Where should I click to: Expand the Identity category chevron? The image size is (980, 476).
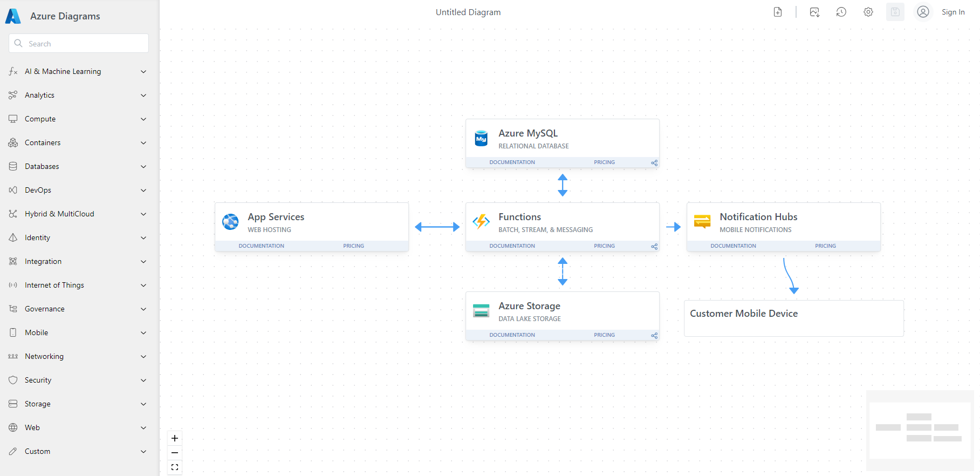click(x=143, y=237)
